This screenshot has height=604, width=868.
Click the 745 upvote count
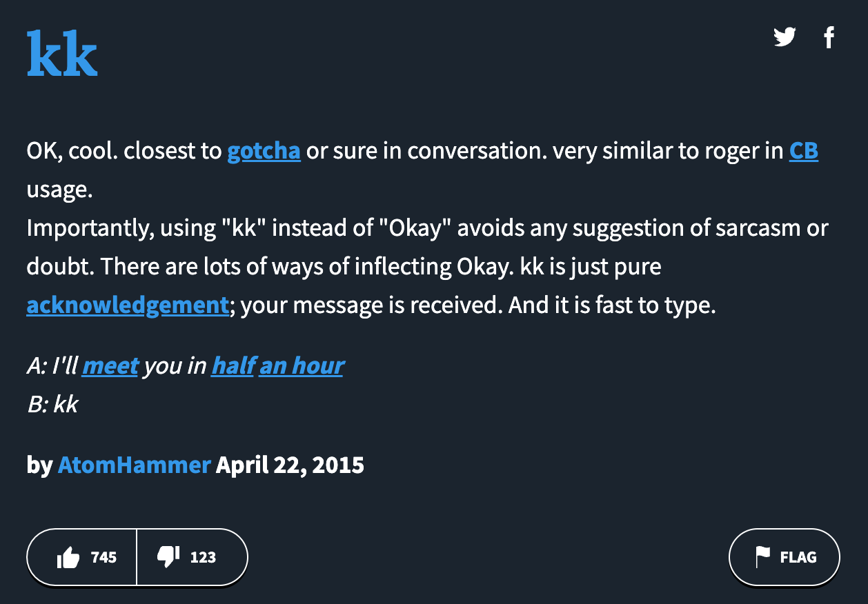[103, 557]
